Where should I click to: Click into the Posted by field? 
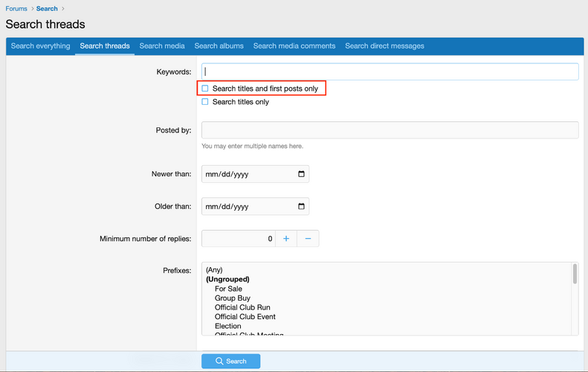[390, 130]
